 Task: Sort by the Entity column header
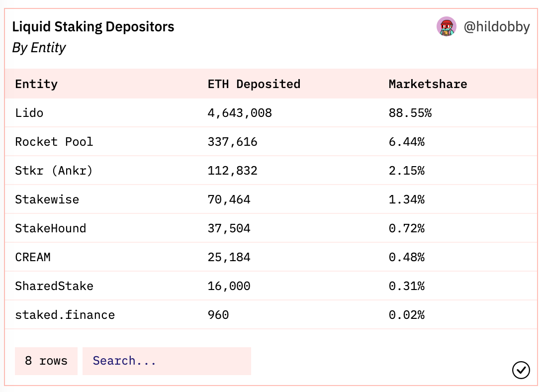(36, 84)
